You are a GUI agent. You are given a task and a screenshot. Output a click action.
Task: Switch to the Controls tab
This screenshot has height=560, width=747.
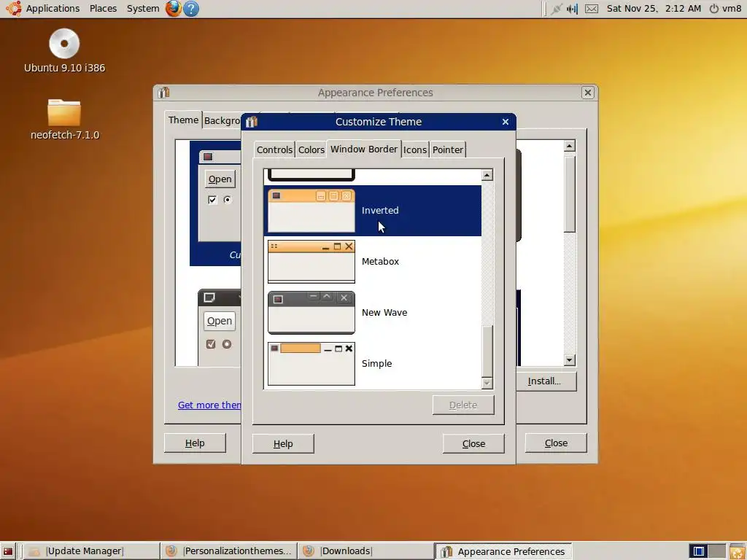tap(274, 149)
